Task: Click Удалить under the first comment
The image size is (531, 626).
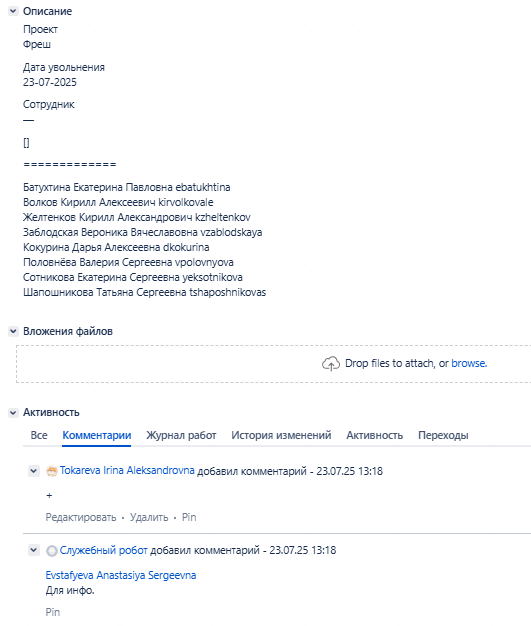Action: coord(149,517)
